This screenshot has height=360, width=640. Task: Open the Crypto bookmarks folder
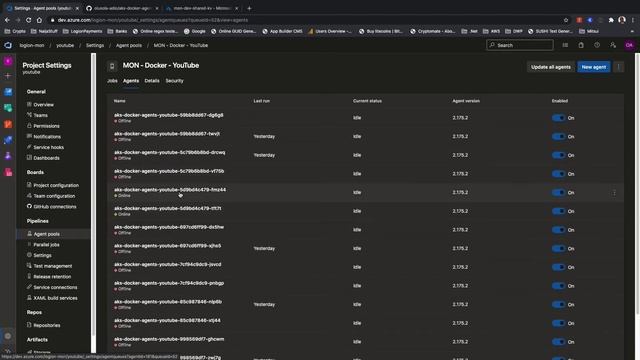tap(15, 31)
